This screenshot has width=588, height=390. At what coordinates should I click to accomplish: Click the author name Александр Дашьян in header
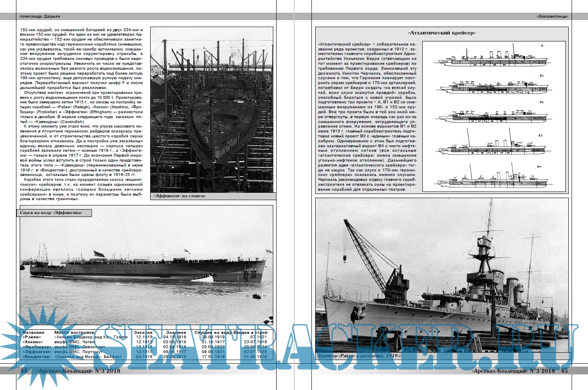pyautogui.click(x=40, y=16)
